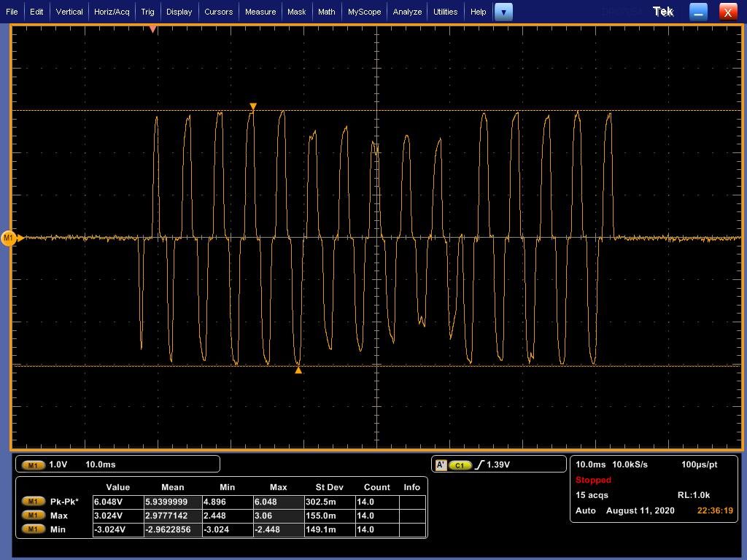The width and height of the screenshot is (747, 560).
Task: Click the rising edge trigger slope icon
Action: point(479,464)
